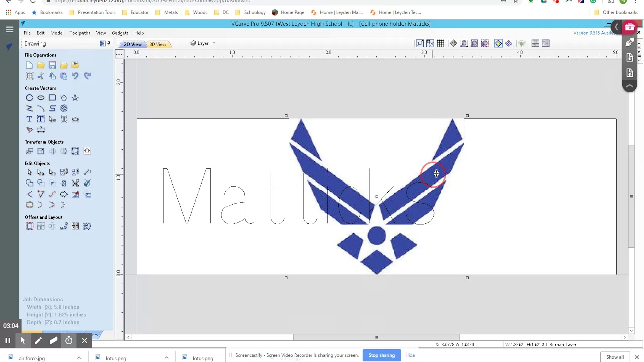The width and height of the screenshot is (644, 362).
Task: Switch to the 3D View tab
Action: pos(158,44)
